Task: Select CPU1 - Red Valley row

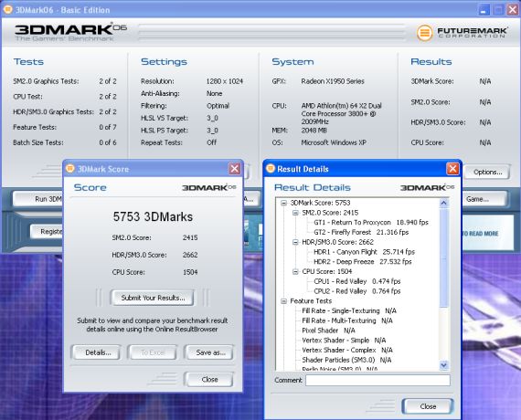Action: (x=356, y=281)
